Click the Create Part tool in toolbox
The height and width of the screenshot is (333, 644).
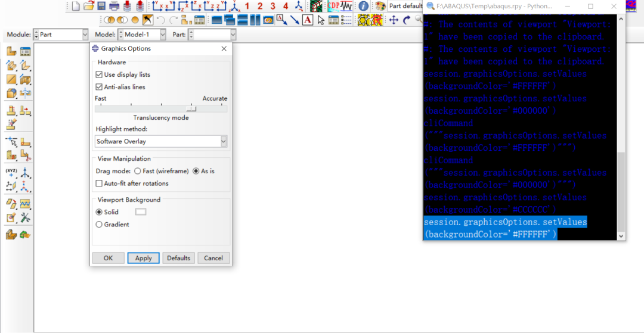pyautogui.click(x=11, y=51)
